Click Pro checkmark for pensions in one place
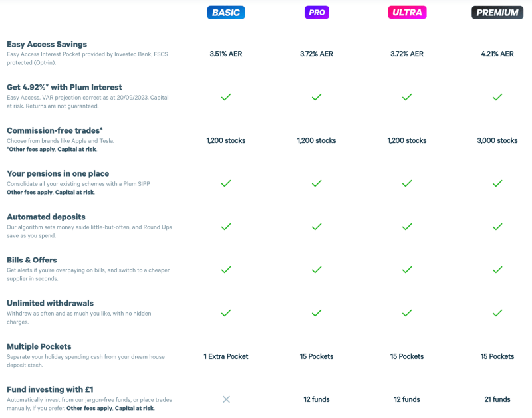 click(x=317, y=183)
